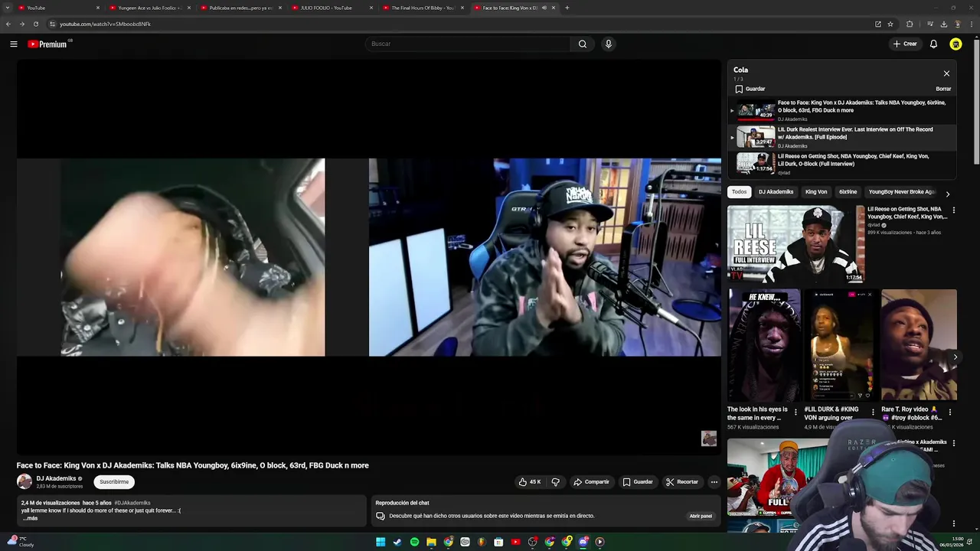
Task: Select the Todos filter chip
Action: coord(739,192)
